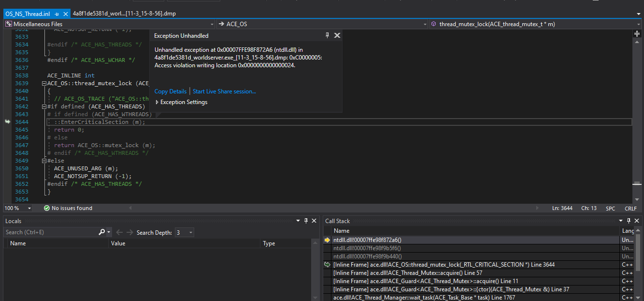Click the Locals Value column header
This screenshot has width=644, height=301.
click(x=185, y=243)
